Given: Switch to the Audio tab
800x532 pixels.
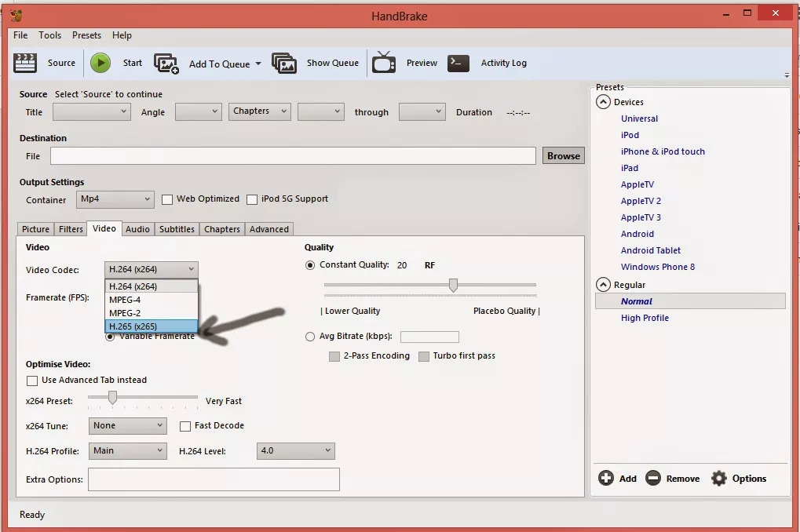Looking at the screenshot, I should pos(137,229).
